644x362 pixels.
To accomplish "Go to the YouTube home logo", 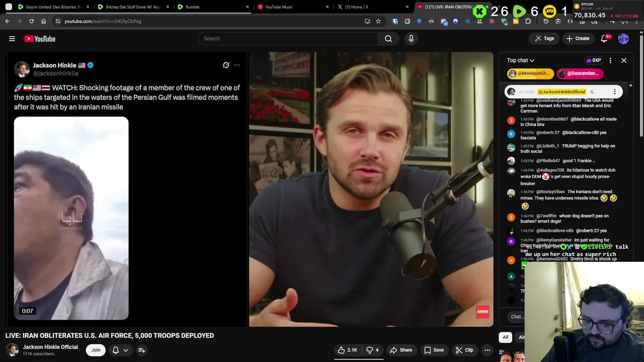I will click(x=40, y=39).
